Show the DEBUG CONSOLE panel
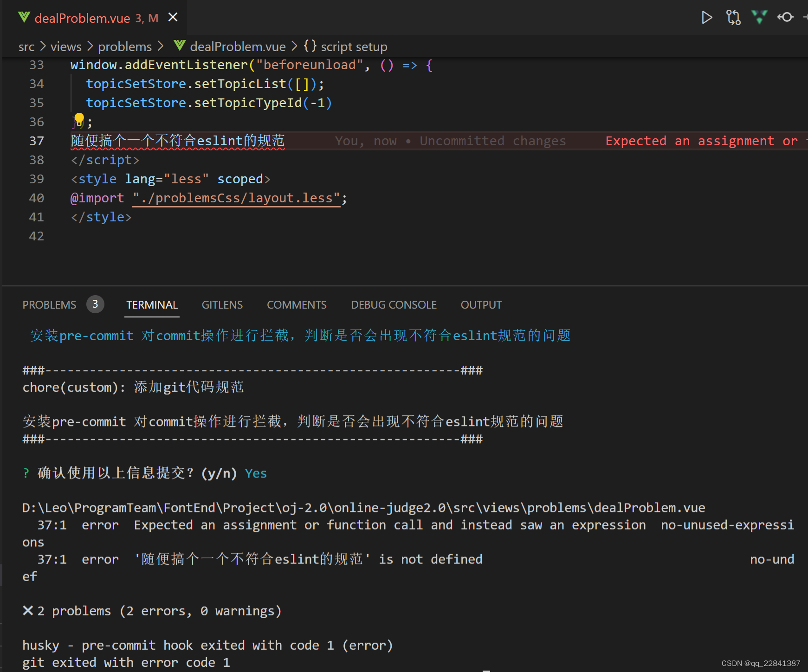The width and height of the screenshot is (808, 672). click(x=394, y=305)
